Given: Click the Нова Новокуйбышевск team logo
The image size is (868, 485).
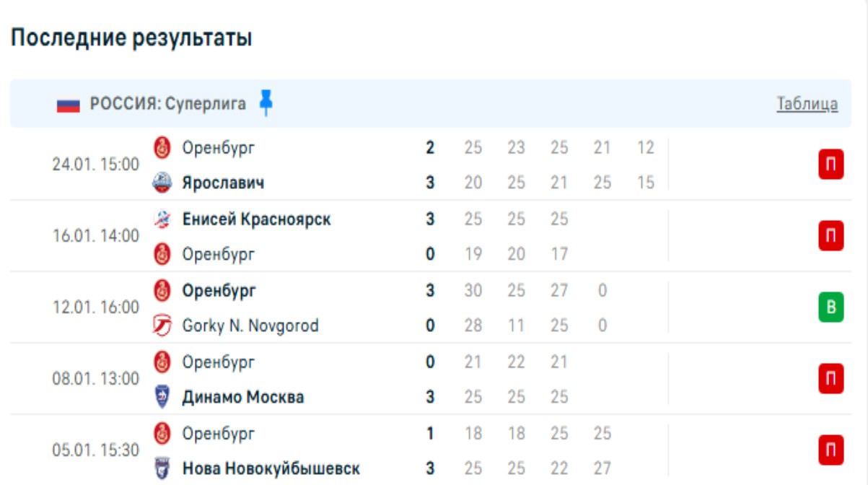Looking at the screenshot, I should click(163, 468).
